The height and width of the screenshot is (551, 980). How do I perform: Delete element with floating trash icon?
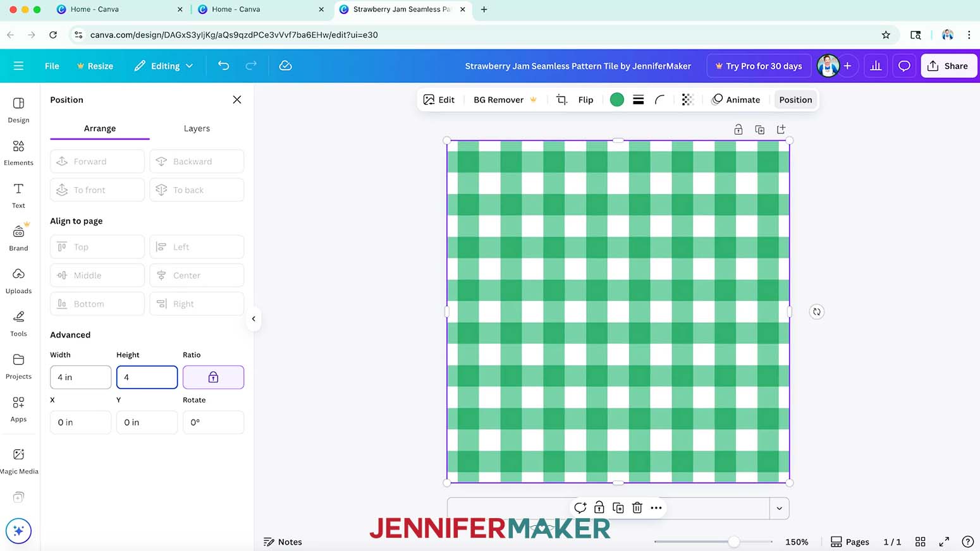[637, 507]
